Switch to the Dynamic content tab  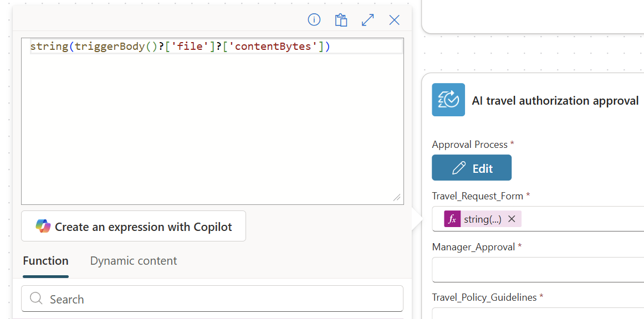tap(133, 260)
